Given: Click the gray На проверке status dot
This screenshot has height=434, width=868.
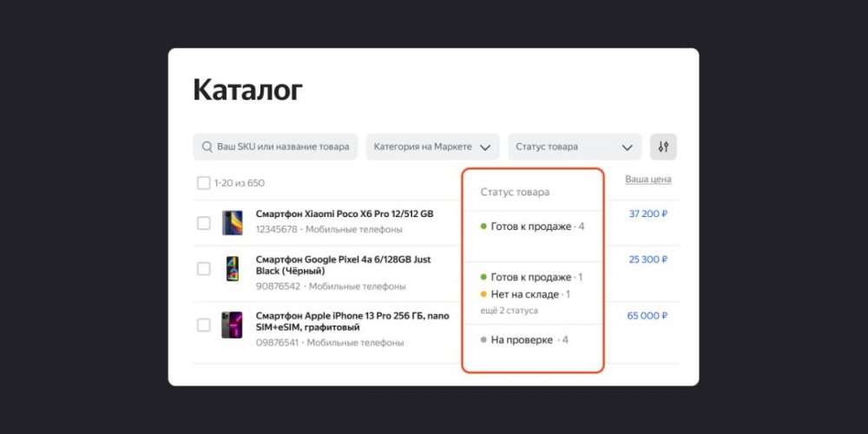Looking at the screenshot, I should [483, 339].
